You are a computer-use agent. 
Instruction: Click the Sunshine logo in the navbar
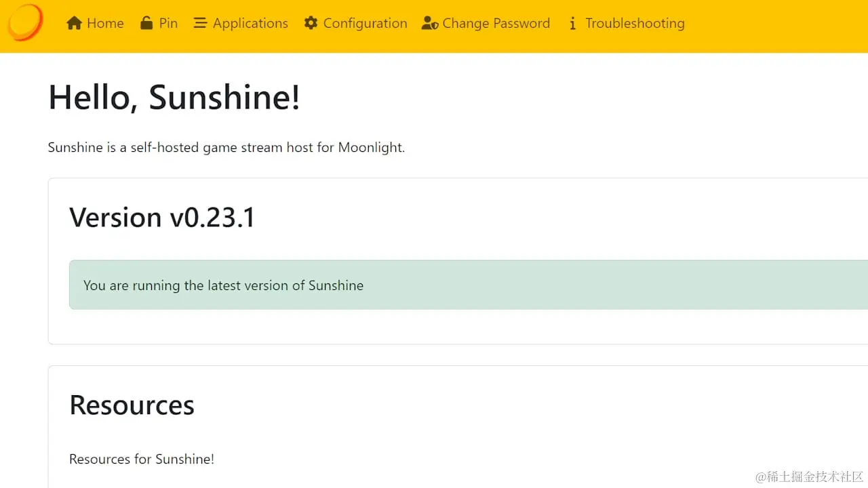pos(26,22)
